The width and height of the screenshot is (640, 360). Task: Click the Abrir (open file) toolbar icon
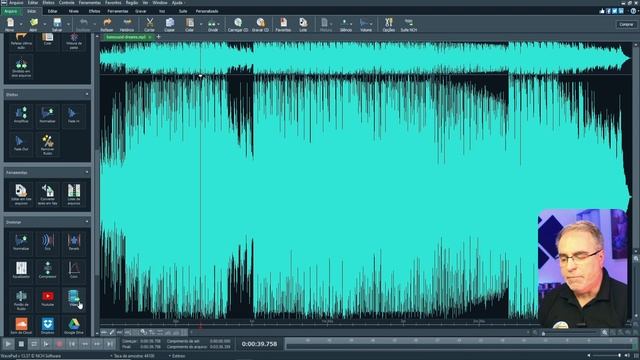(33, 23)
